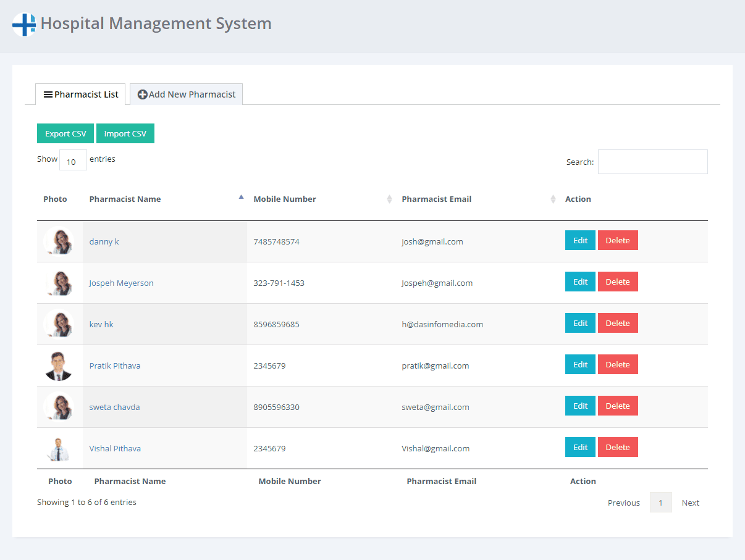Click Pratik Pithava's profile photo
This screenshot has width=745, height=560.
point(59,366)
